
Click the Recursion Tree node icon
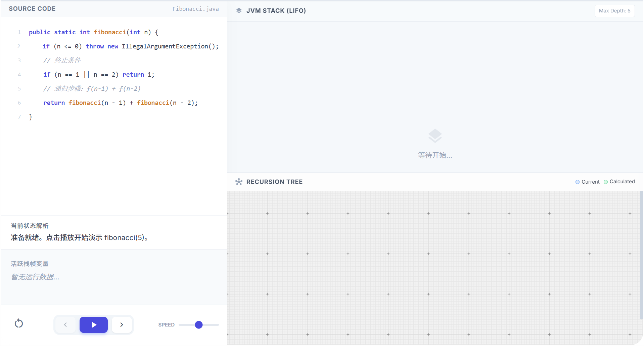239,182
